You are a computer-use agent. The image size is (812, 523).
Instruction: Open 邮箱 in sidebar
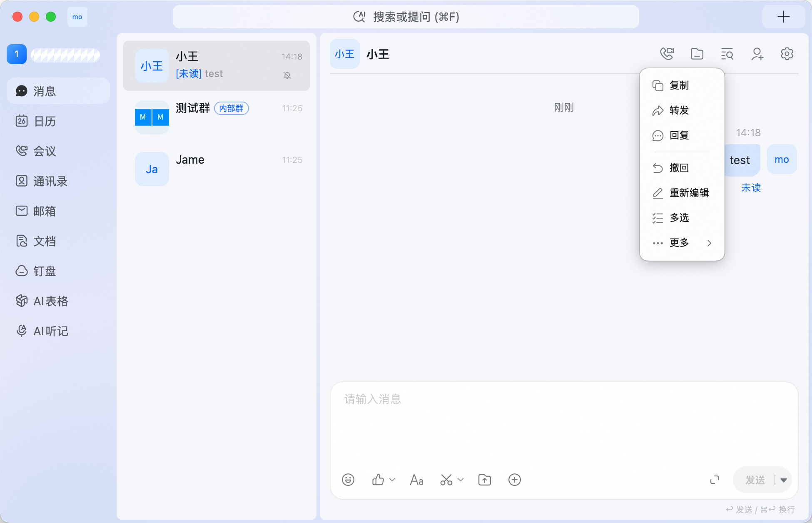(x=58, y=211)
